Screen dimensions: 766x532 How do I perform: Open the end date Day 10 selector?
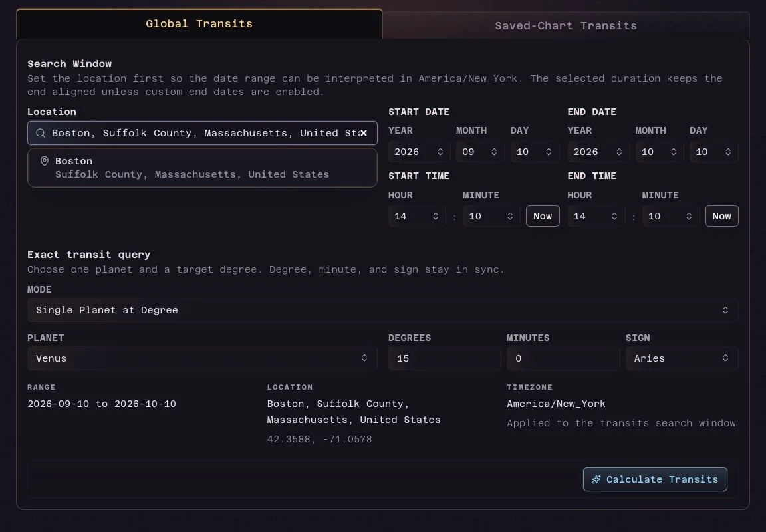pyautogui.click(x=713, y=152)
